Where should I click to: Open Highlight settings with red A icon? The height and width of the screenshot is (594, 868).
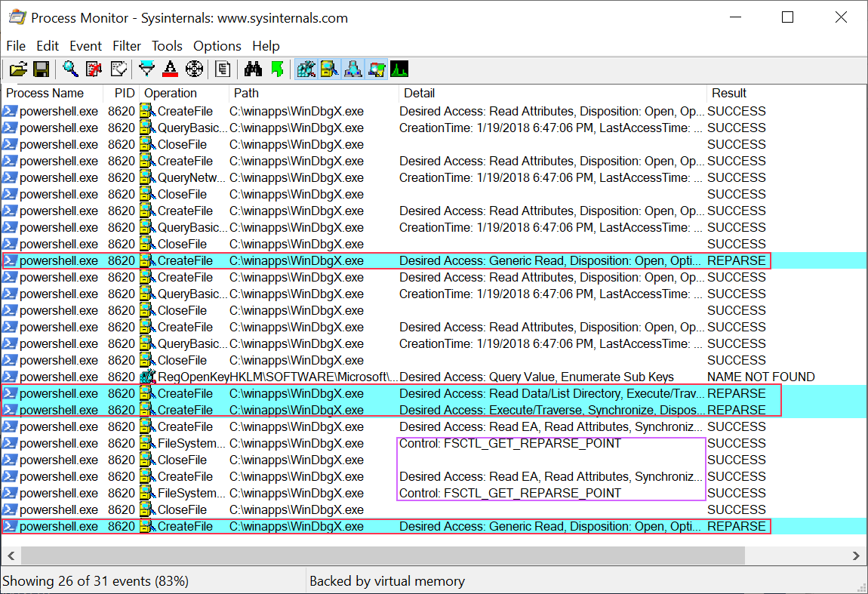click(x=171, y=69)
